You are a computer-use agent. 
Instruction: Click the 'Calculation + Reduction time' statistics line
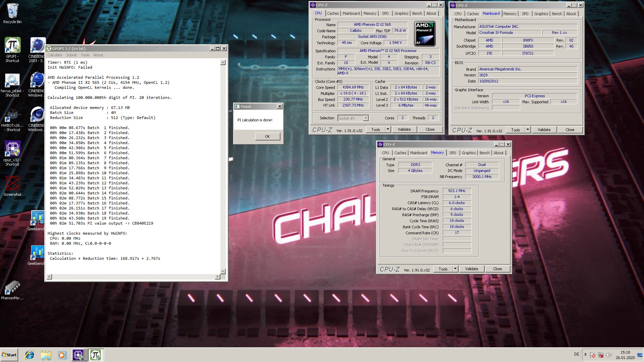coord(105,258)
